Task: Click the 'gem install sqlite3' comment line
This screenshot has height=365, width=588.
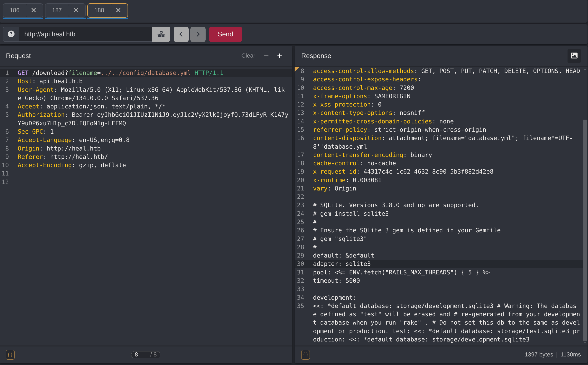Action: coord(351,214)
